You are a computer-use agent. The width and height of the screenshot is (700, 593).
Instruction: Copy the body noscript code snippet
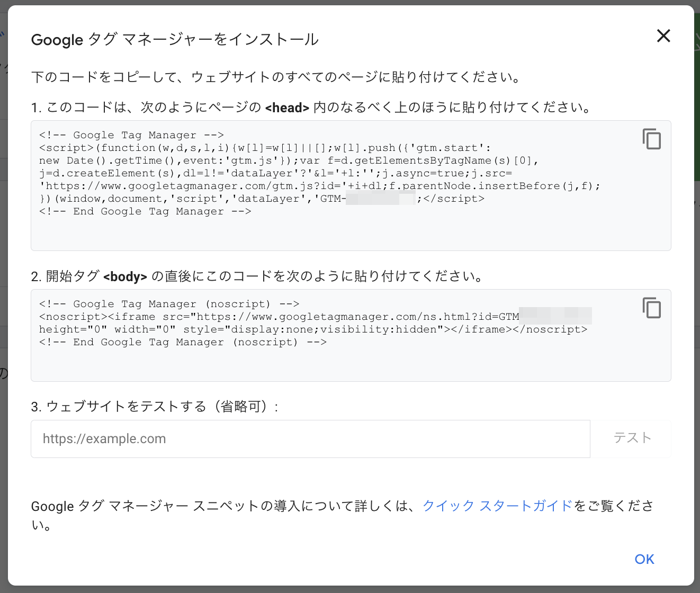[652, 308]
